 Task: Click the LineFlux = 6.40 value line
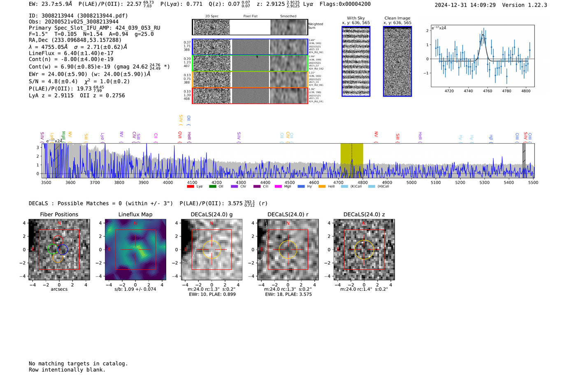point(71,53)
